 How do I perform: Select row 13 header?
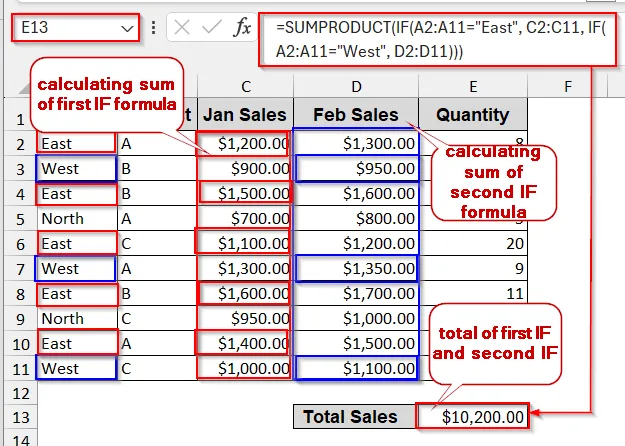tap(20, 417)
